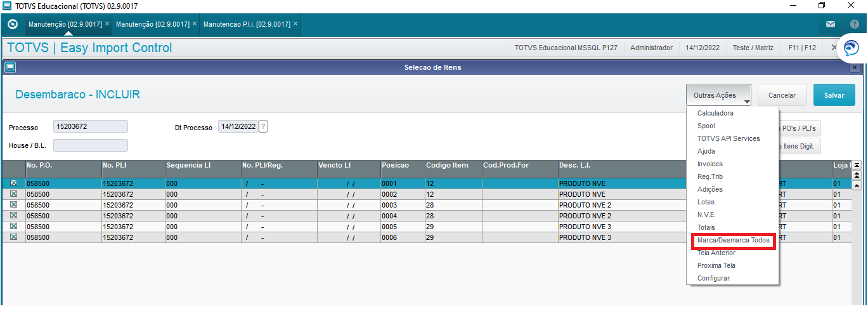
Task: Open the chat assistant bubble icon
Action: point(852,48)
